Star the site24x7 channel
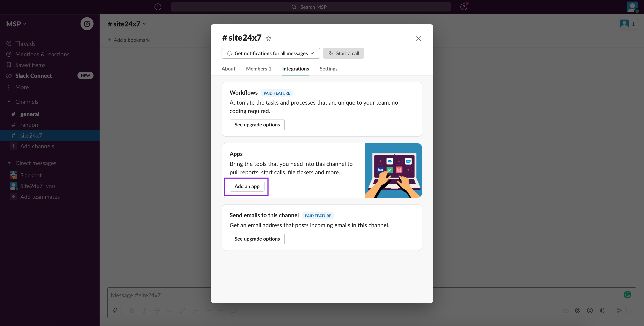 point(269,38)
